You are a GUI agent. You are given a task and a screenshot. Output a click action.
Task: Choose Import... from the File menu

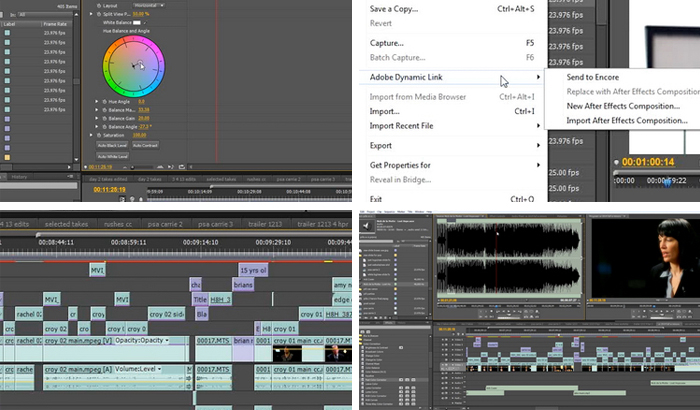pos(452,111)
